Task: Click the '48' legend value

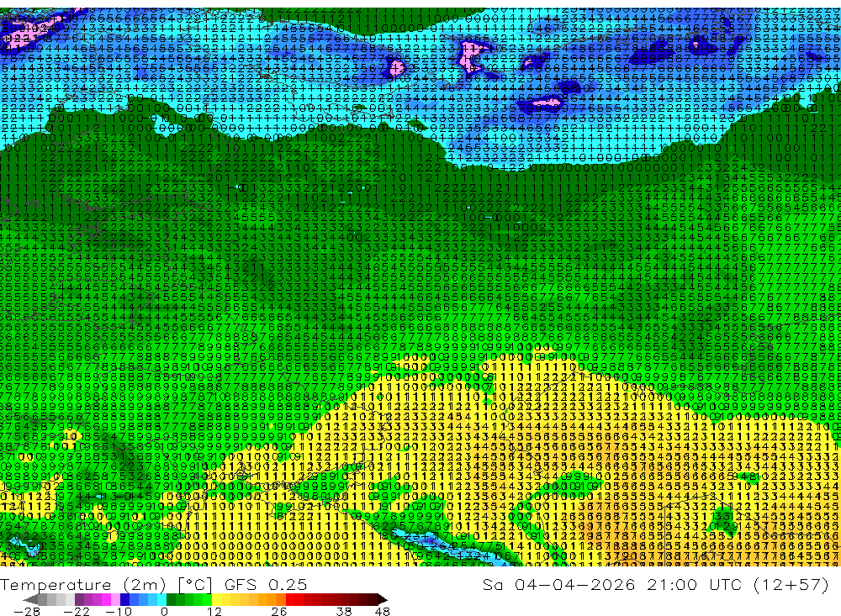Action: (382, 611)
